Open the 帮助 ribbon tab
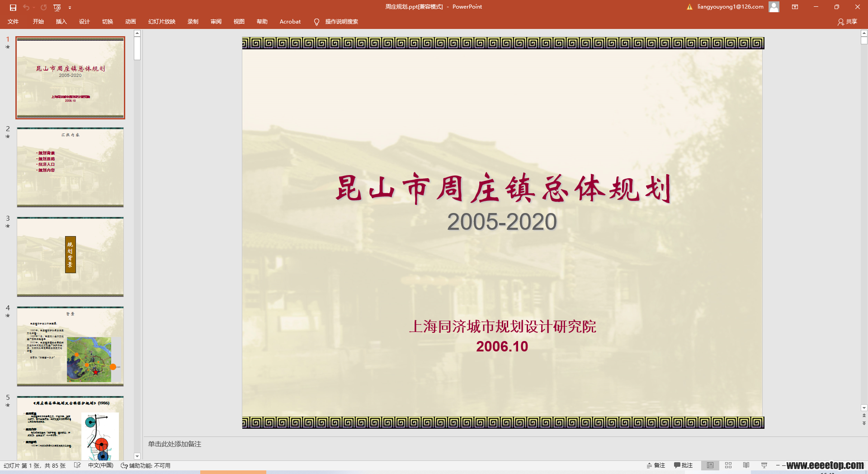868x474 pixels. [x=262, y=21]
